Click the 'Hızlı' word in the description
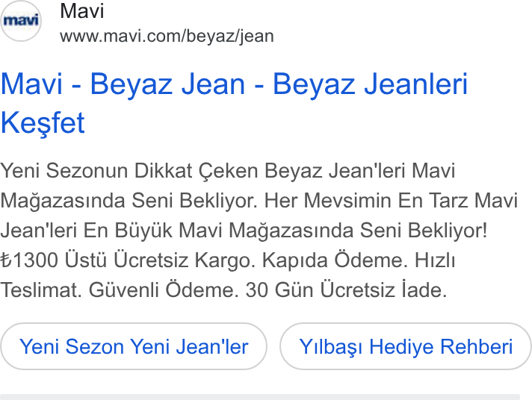Screen dimensions: 532x400 click(x=435, y=260)
